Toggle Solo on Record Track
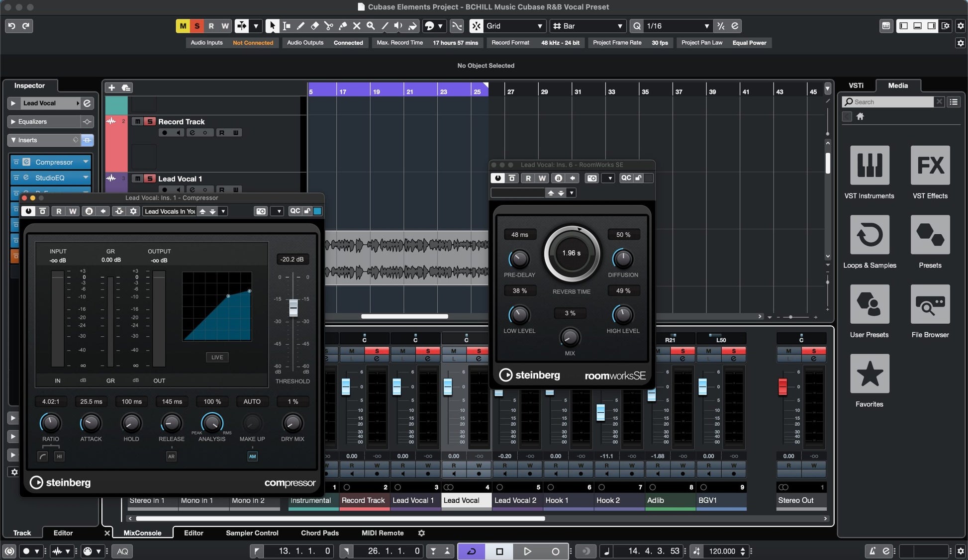Viewport: 968px width, 560px height. click(149, 121)
